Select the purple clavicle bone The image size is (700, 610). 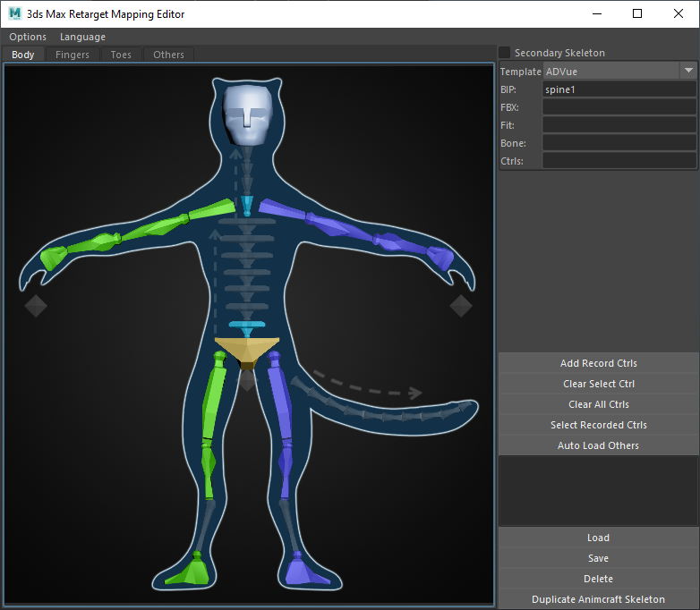pyautogui.click(x=282, y=208)
